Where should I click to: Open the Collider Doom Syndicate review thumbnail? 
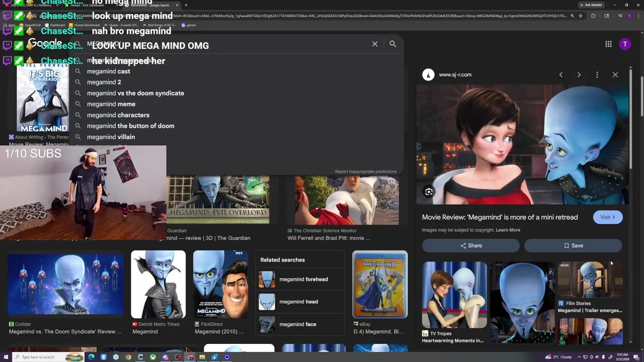click(x=65, y=285)
